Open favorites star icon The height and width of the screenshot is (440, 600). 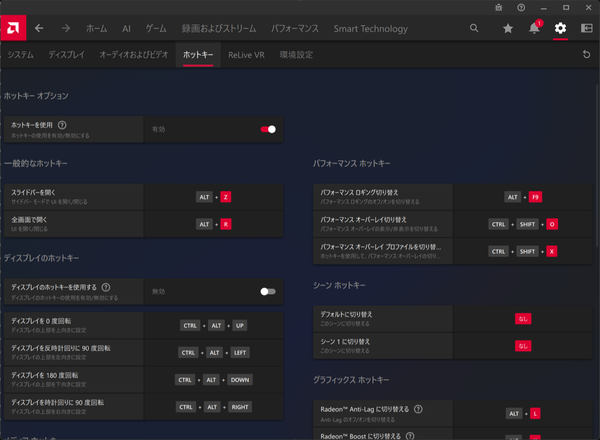[x=508, y=28]
